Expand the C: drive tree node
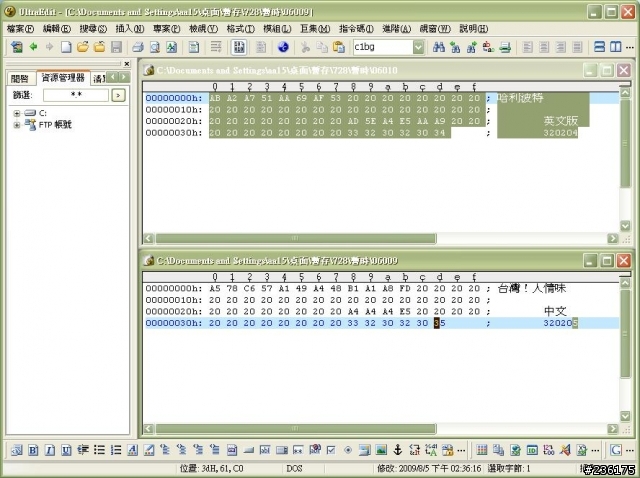This screenshot has height=478, width=640. pyautogui.click(x=17, y=113)
